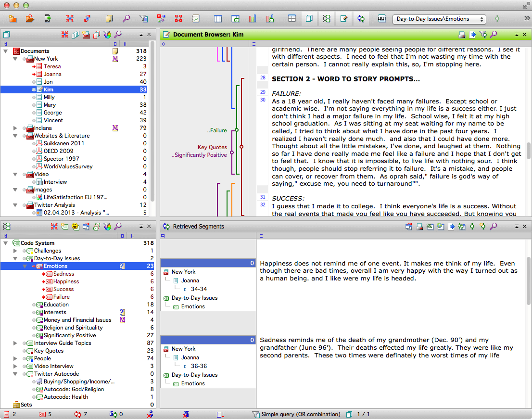Reset activations in the Document System panel
Viewport: 532px width, 419px height.
pos(65,34)
